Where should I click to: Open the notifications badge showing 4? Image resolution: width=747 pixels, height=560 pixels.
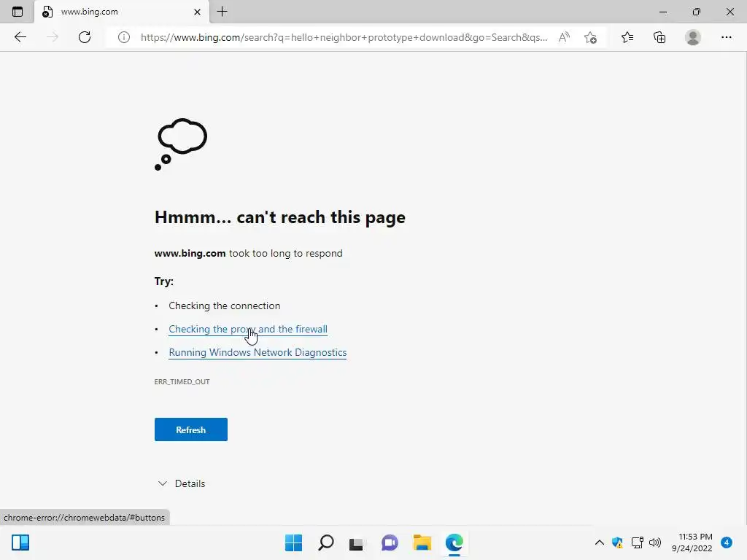(x=727, y=542)
